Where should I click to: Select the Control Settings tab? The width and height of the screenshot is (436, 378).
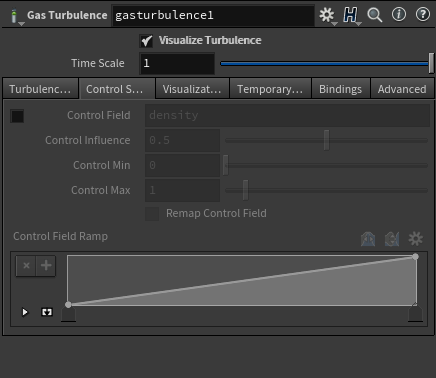coord(117,89)
